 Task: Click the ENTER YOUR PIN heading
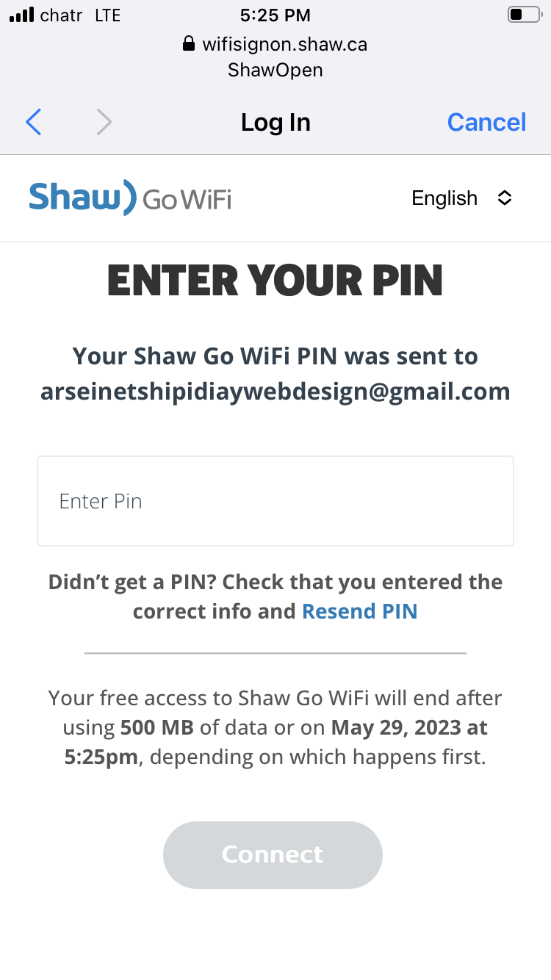275,280
